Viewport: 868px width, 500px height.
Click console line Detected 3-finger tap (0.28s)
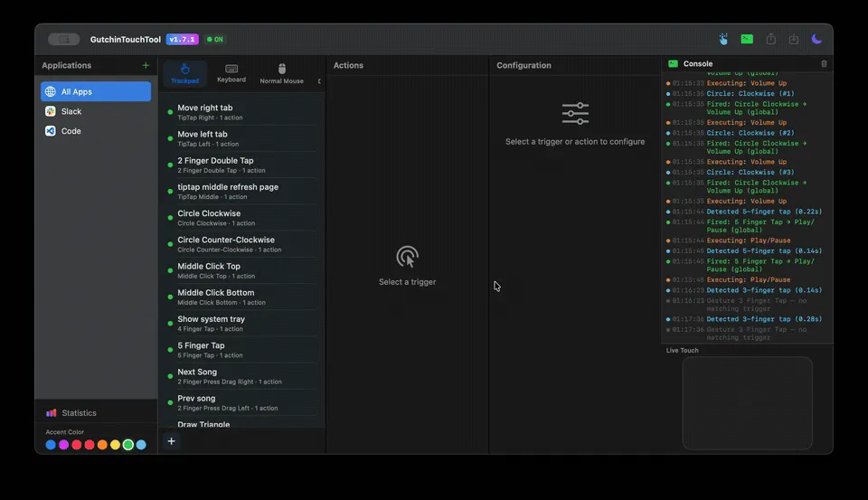tap(764, 319)
